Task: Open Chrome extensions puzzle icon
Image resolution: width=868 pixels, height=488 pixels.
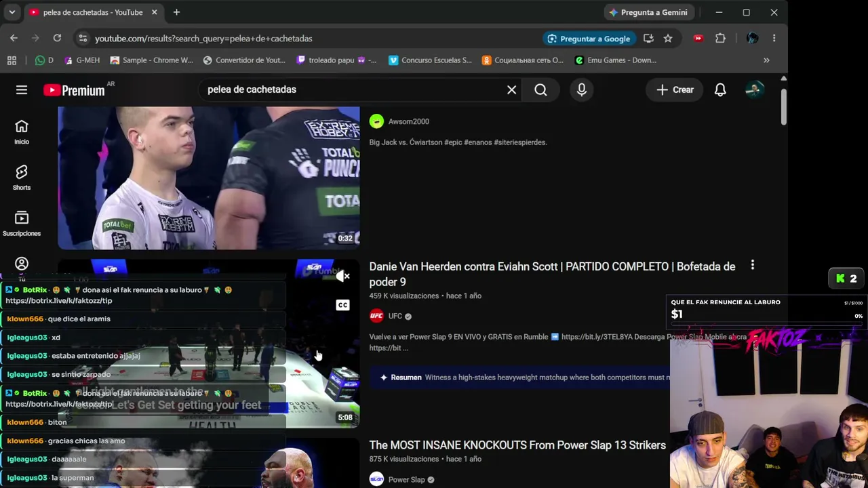Action: click(721, 39)
